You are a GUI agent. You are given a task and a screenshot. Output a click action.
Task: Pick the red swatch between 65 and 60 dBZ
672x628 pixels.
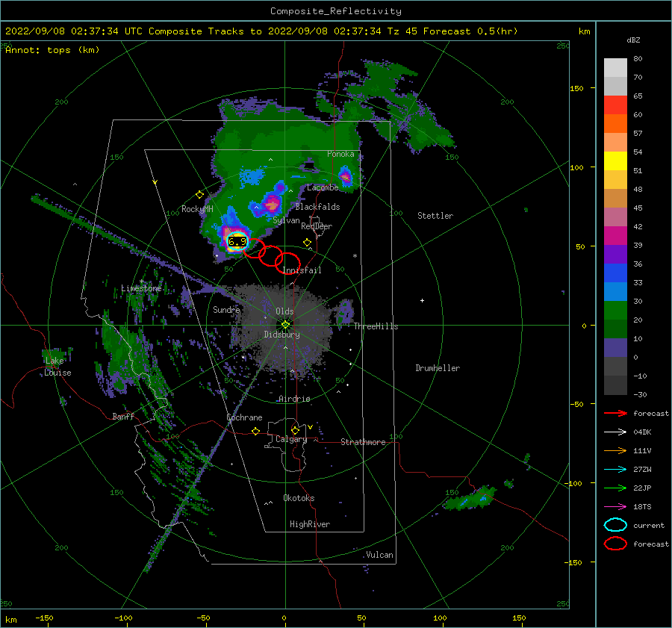(615, 105)
